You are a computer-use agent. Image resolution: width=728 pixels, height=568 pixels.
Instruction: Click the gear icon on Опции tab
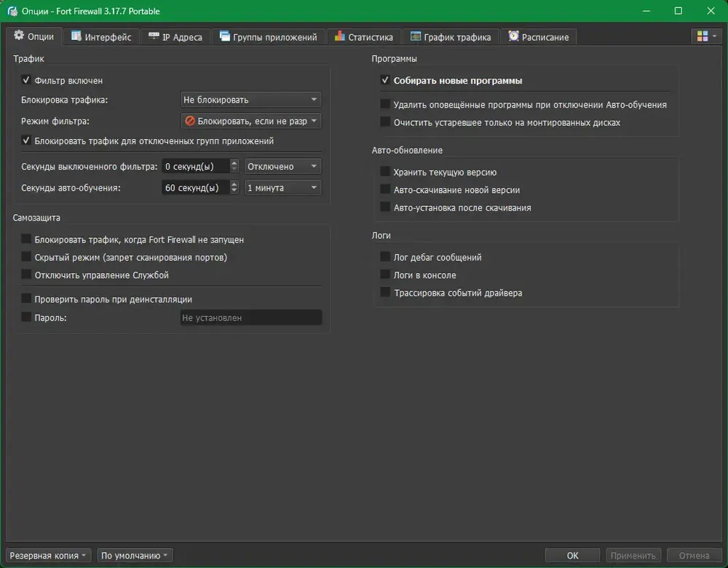point(19,35)
